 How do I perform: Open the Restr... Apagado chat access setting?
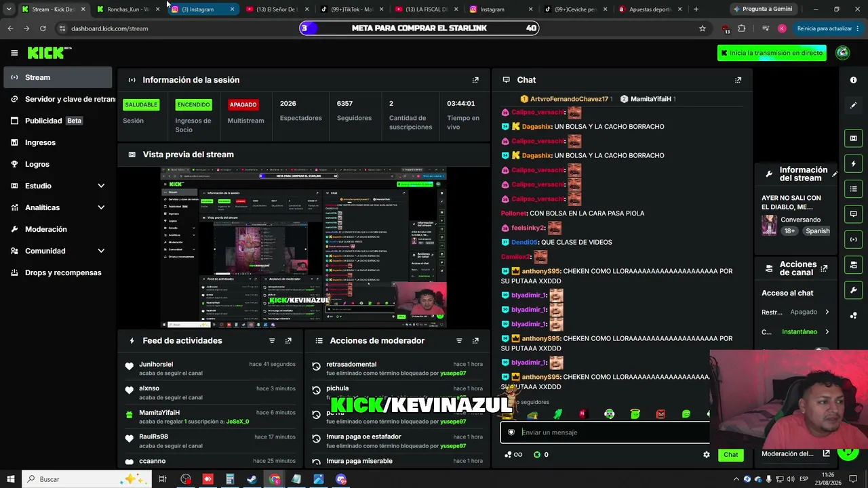coord(795,312)
